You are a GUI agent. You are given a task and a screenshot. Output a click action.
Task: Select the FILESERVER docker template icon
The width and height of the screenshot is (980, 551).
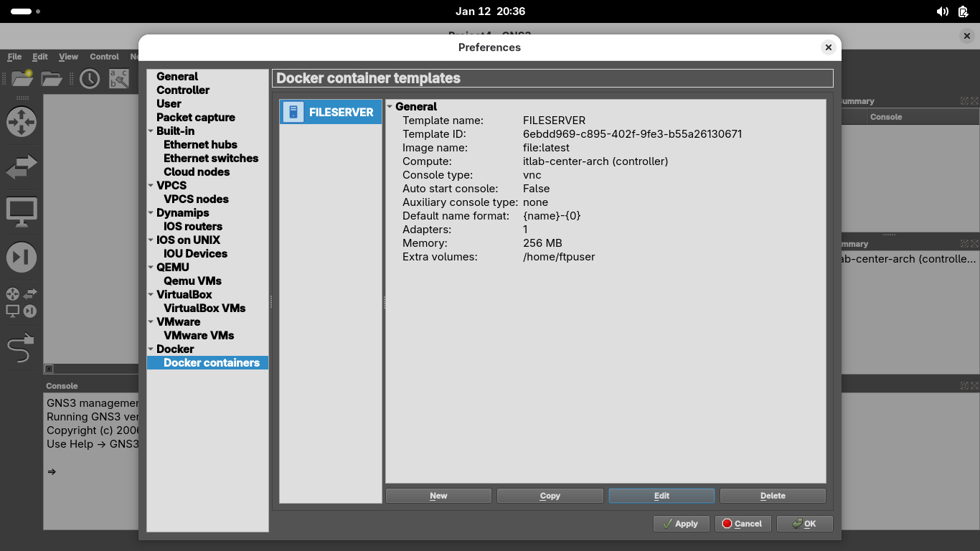pos(293,112)
